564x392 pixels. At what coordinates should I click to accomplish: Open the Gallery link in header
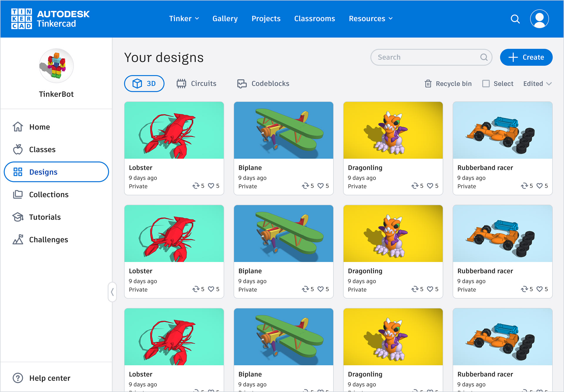coord(225,18)
